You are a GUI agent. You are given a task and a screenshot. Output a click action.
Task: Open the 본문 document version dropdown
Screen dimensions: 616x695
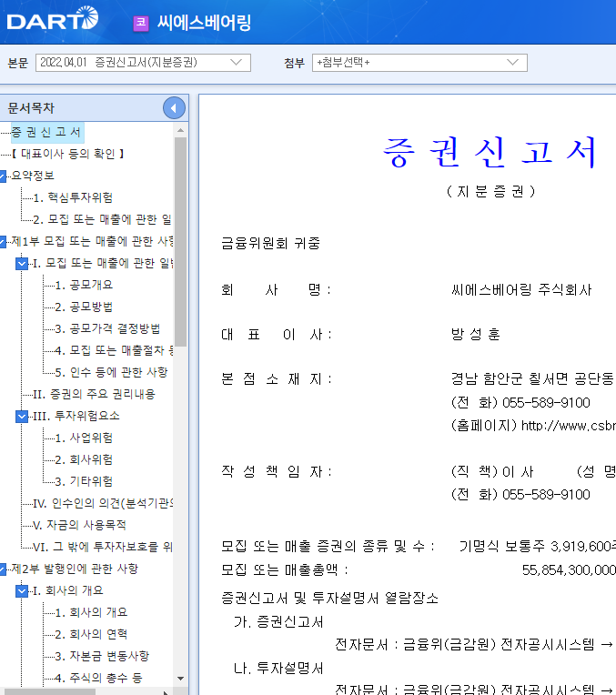(143, 63)
